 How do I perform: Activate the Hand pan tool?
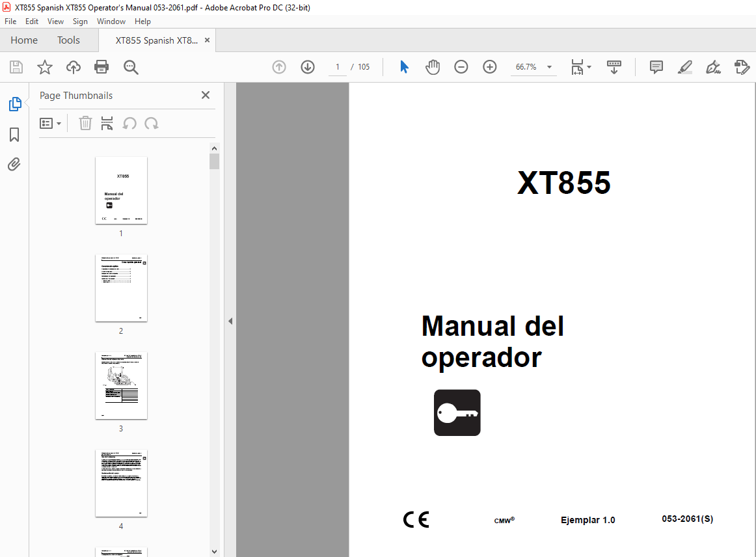pyautogui.click(x=433, y=67)
